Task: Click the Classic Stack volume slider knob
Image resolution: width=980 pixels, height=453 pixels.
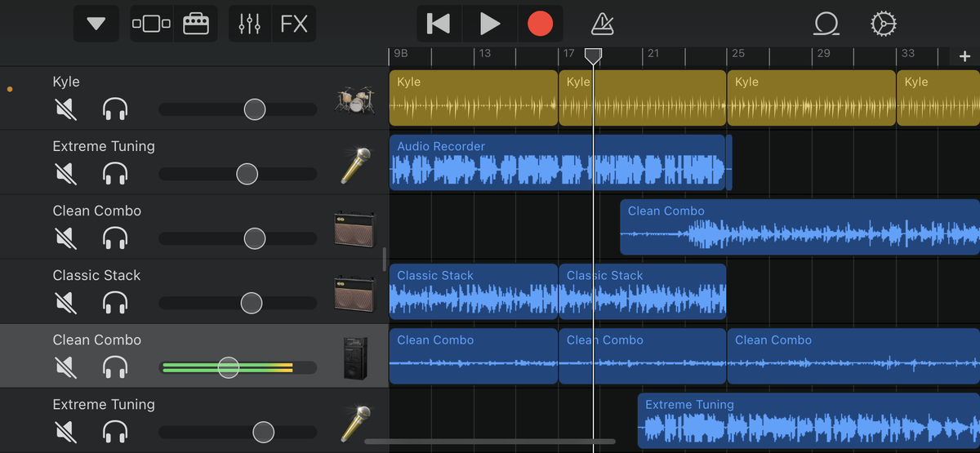Action: pos(252,303)
